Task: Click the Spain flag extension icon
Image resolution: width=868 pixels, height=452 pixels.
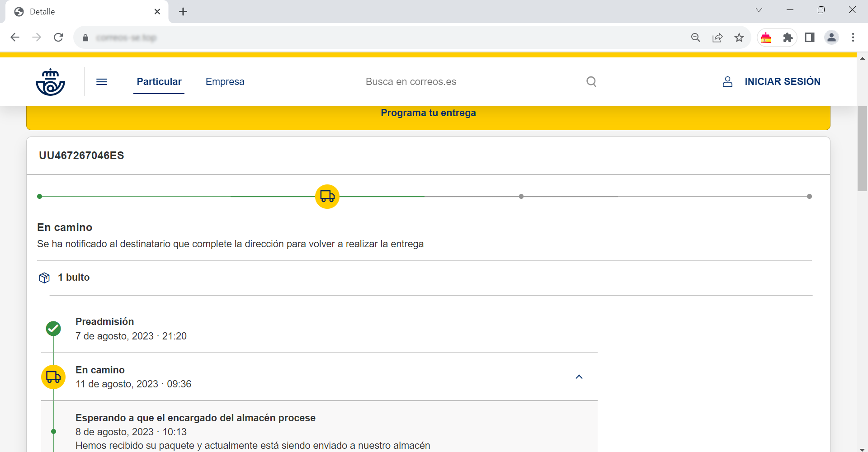Action: [x=766, y=38]
